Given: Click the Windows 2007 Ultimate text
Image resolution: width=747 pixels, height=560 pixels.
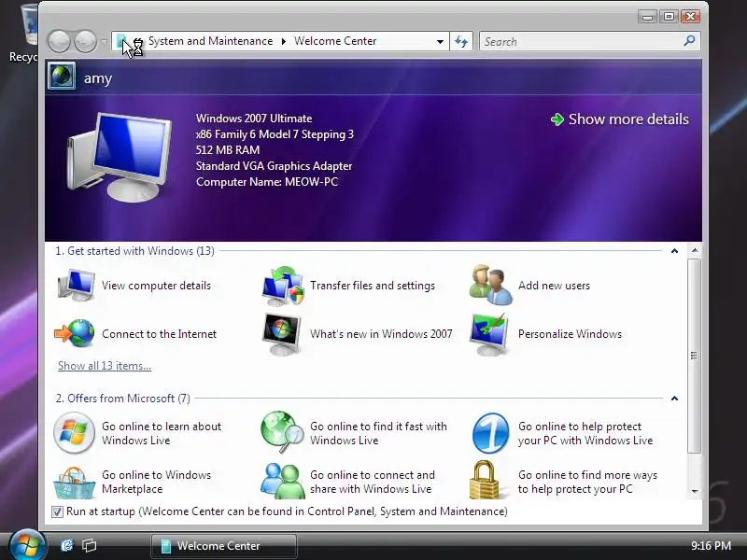Looking at the screenshot, I should coord(254,119).
